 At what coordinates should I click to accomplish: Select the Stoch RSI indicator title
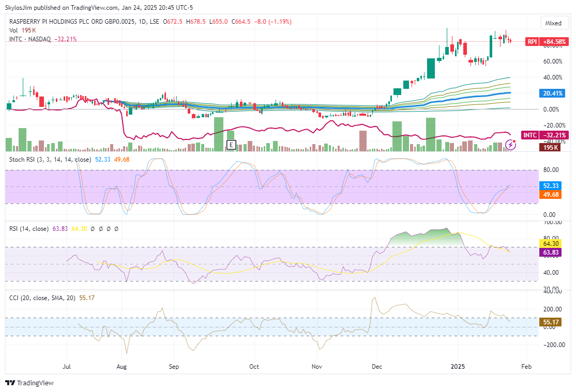pyautogui.click(x=50, y=160)
